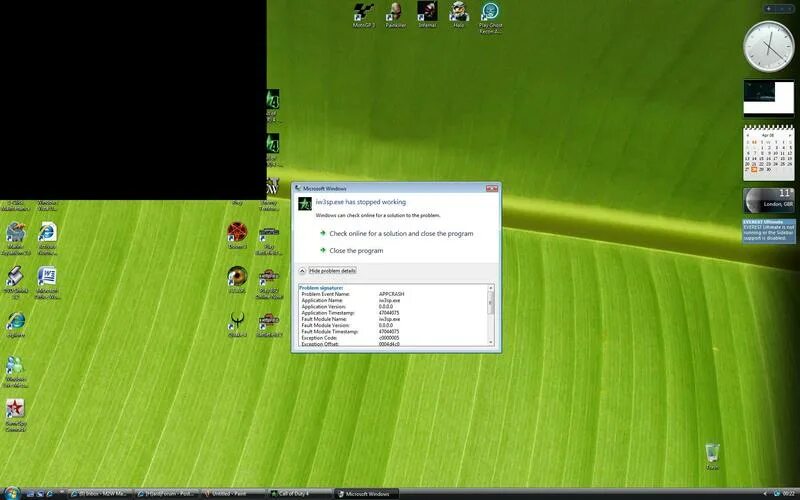The width and height of the screenshot is (800, 500).
Task: Open the MotoGP 3 desktop shortcut
Action: (364, 15)
